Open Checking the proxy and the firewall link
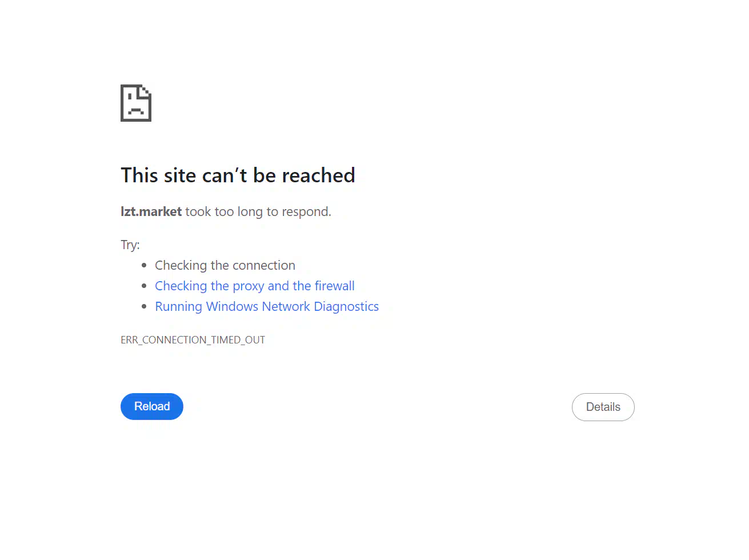 tap(255, 286)
